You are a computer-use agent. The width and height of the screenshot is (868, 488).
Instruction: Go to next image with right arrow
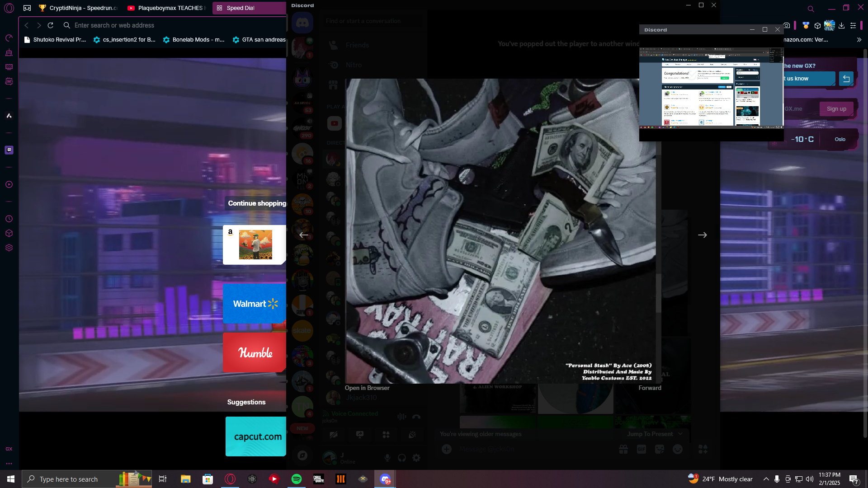tap(702, 235)
